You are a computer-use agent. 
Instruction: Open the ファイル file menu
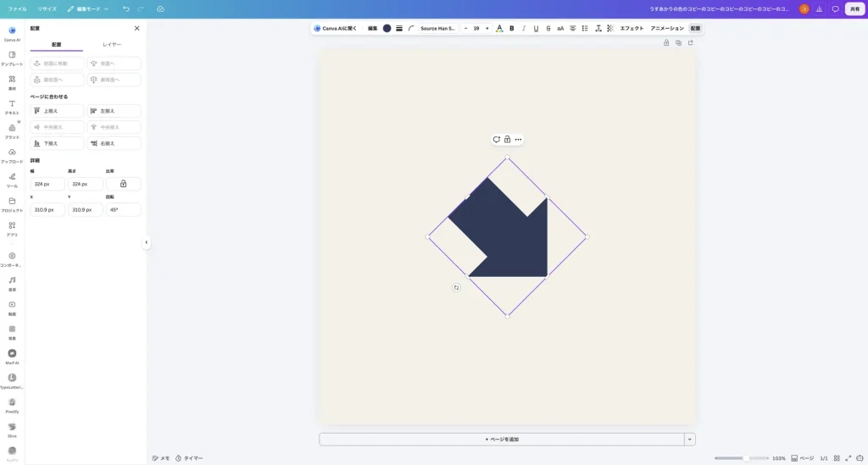[17, 8]
